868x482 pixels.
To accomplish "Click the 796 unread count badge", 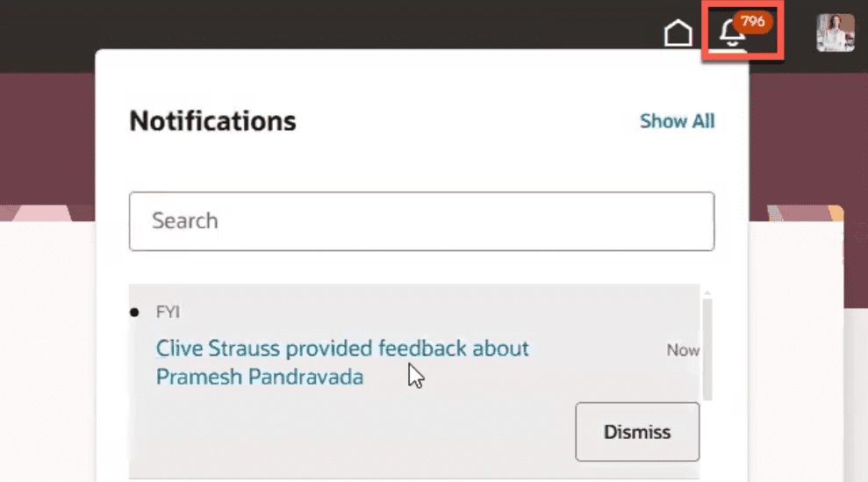I will (x=753, y=22).
